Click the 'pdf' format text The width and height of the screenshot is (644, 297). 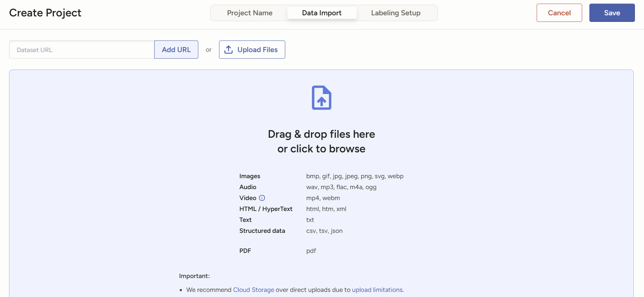(311, 251)
